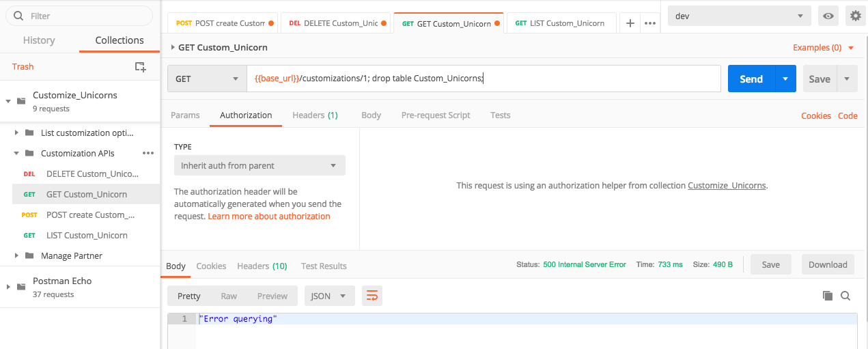Screen dimensions: 868x349
Task: Open the dev environment dropdown
Action: pos(739,16)
